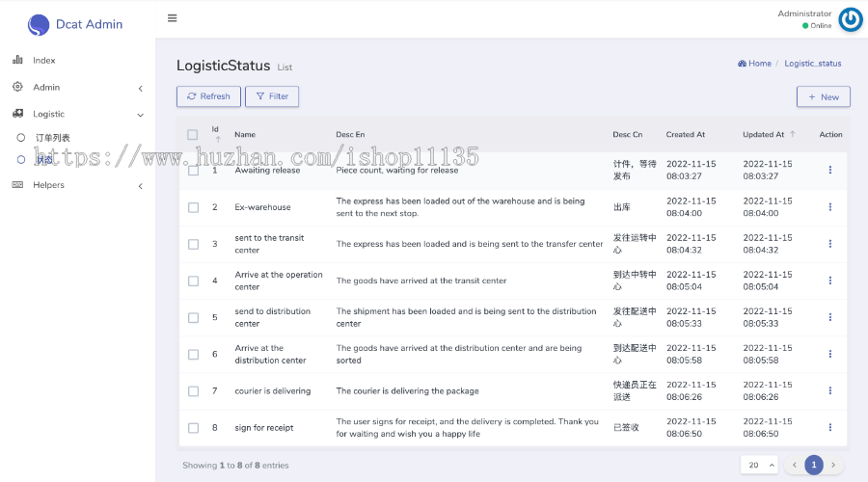
Task: Open action menu for send to distribution center row
Action: point(829,317)
